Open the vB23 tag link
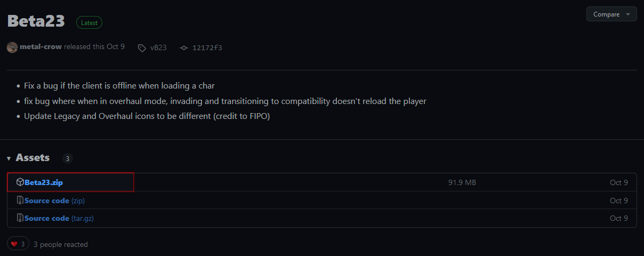This screenshot has width=644, height=256. [x=158, y=48]
